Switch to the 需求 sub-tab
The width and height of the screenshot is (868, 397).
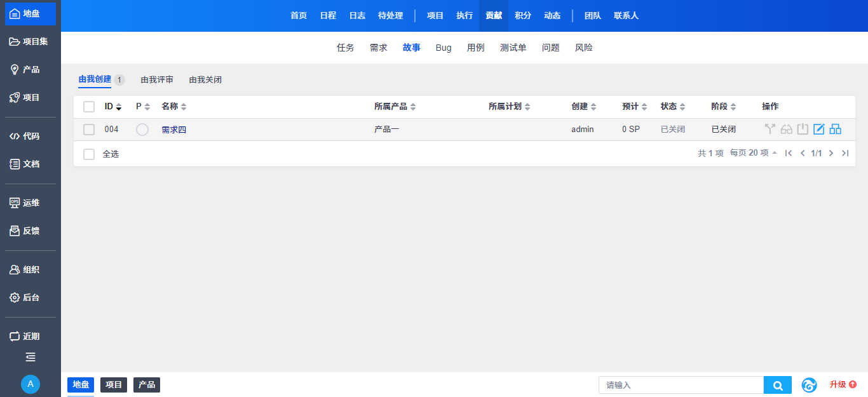click(x=379, y=48)
